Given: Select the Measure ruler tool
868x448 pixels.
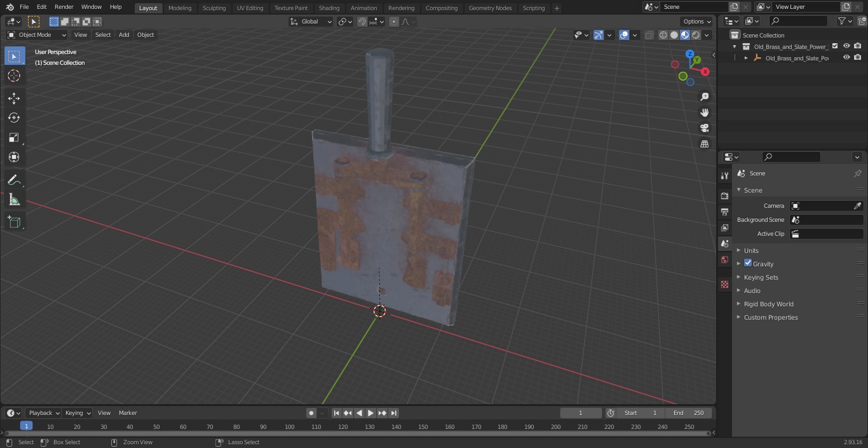Looking at the screenshot, I should 14,200.
